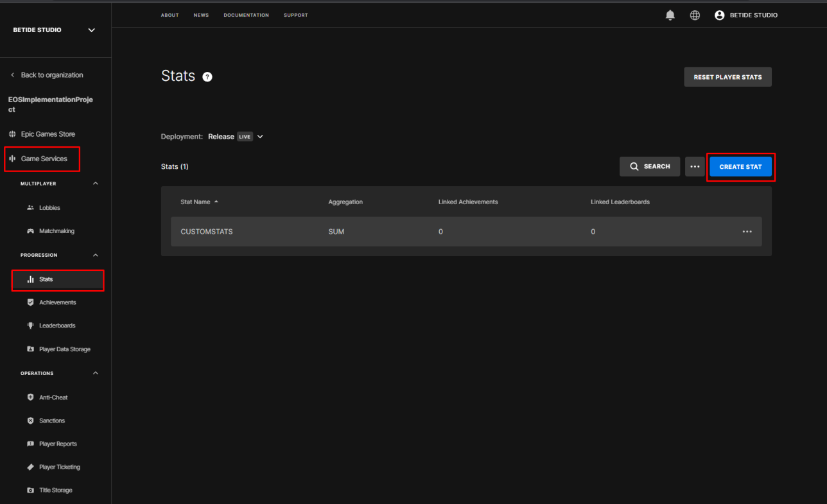Open Achievements from the sidebar
The image size is (827, 504).
[57, 302]
